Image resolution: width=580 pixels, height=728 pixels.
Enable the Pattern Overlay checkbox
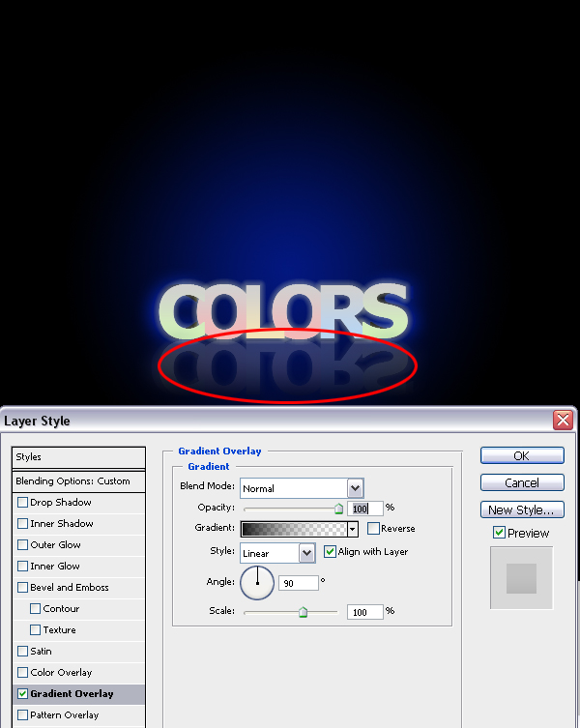[x=22, y=715]
